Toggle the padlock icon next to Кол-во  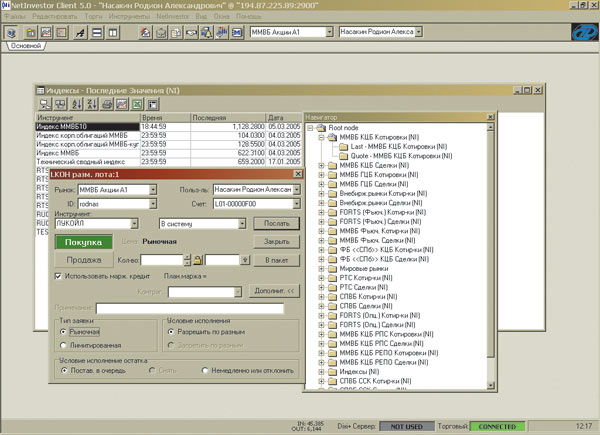point(197,260)
